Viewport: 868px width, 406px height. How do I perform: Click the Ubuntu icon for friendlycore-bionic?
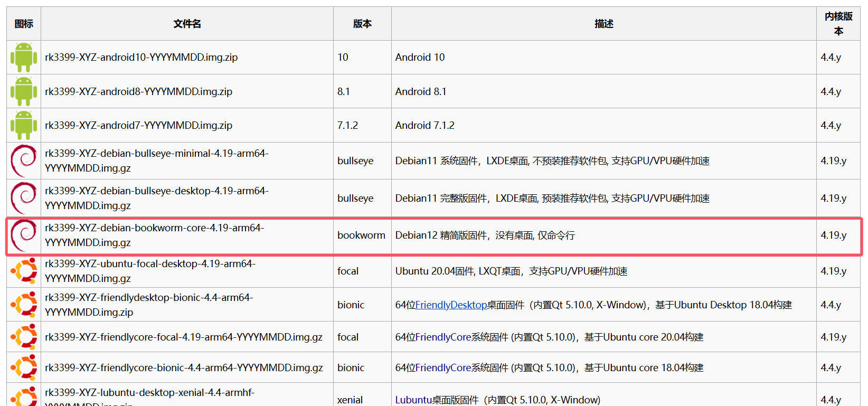coord(24,367)
